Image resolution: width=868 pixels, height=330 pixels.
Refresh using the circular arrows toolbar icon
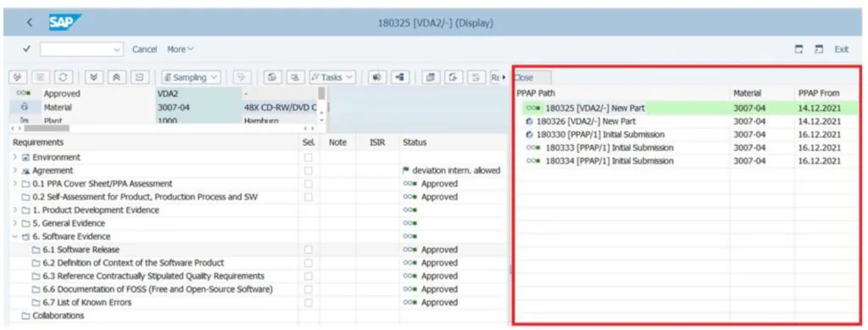pyautogui.click(x=63, y=77)
